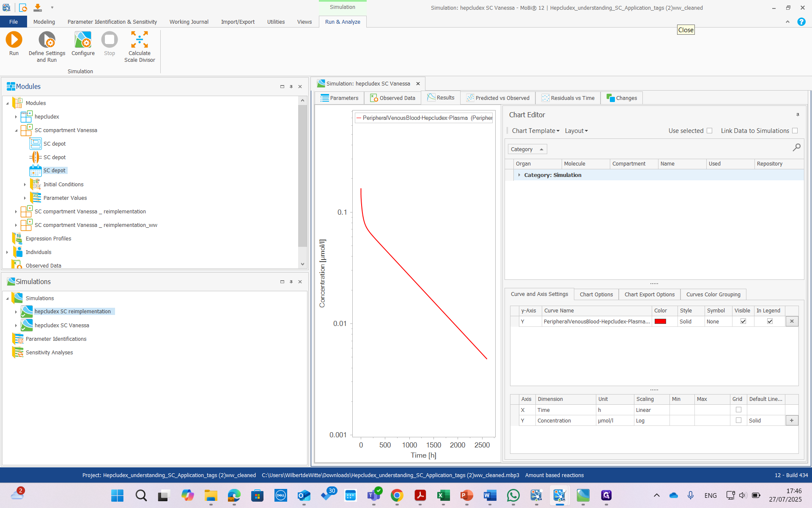812x508 pixels.
Task: Click the search magnifier in Chart Editor
Action: coord(796,147)
